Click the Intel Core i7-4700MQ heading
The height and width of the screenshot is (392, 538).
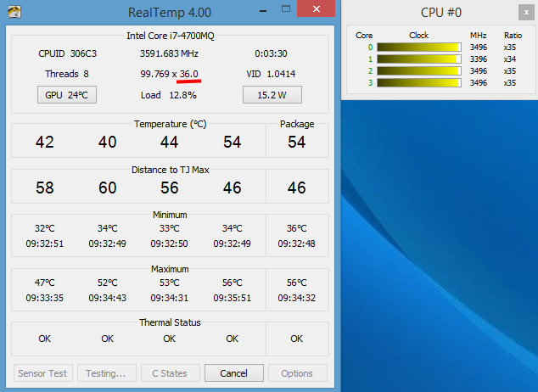click(x=171, y=36)
